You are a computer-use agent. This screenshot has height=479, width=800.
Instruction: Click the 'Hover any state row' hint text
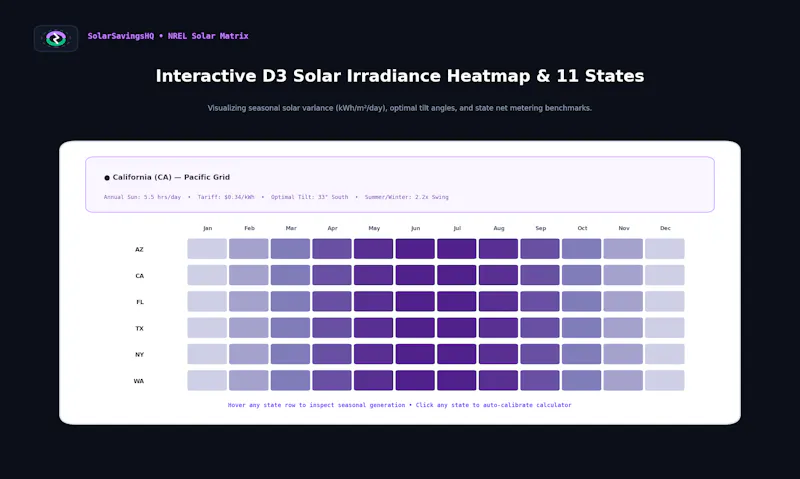399,405
